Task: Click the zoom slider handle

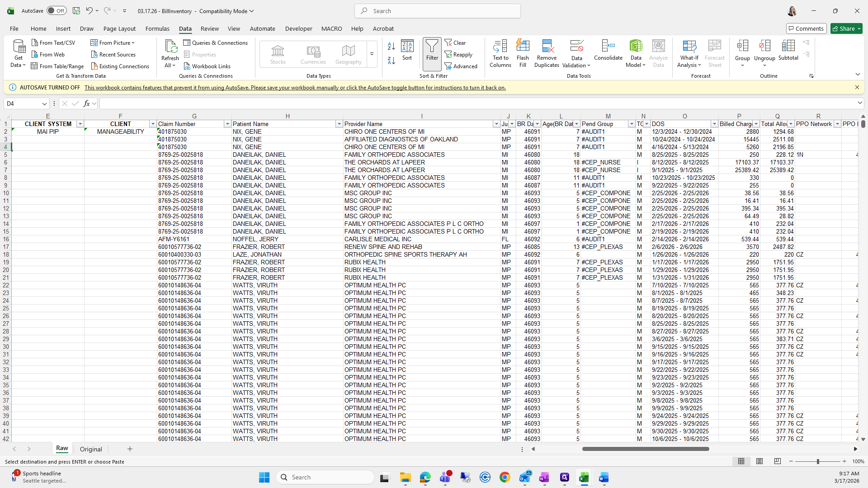Action: pyautogui.click(x=817, y=461)
